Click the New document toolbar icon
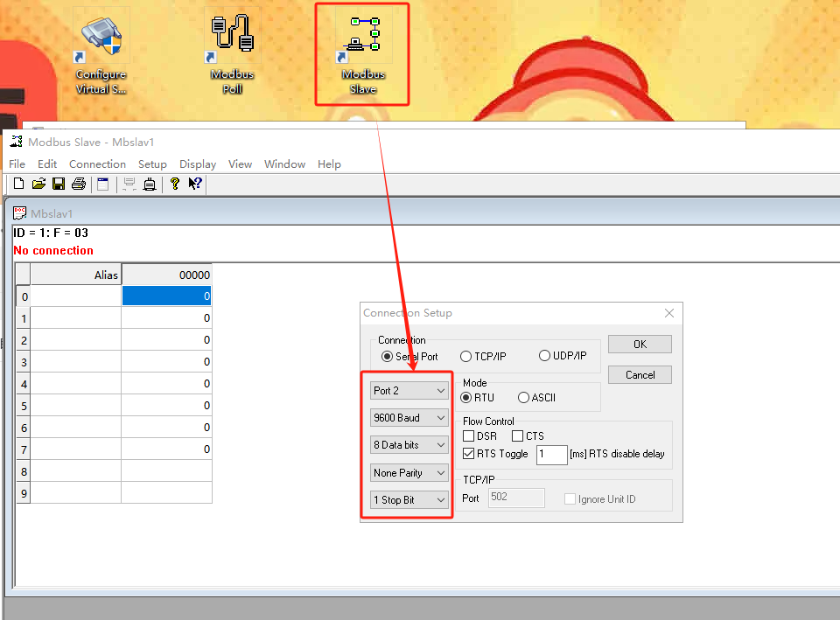 pyautogui.click(x=18, y=185)
